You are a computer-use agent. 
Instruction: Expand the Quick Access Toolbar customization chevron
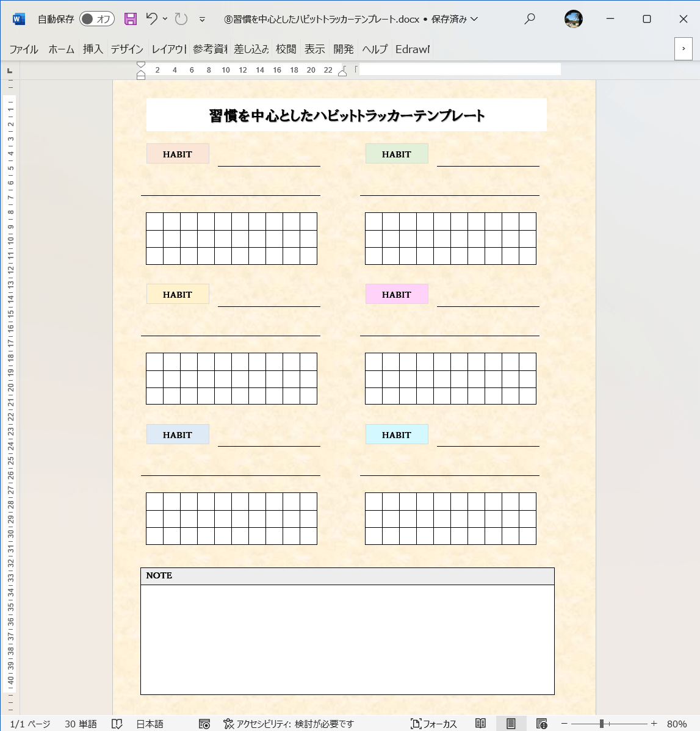tap(201, 19)
